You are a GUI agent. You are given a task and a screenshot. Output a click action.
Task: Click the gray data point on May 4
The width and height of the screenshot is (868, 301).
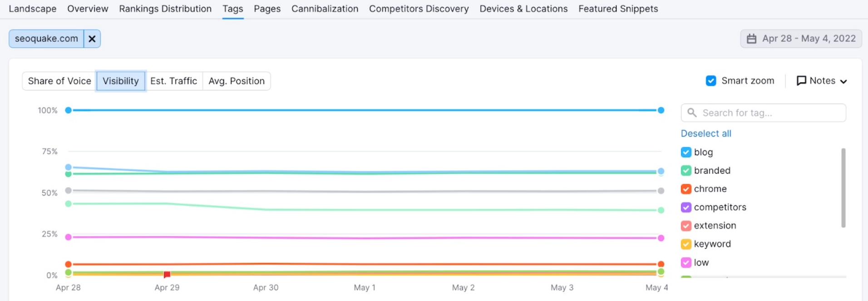(661, 191)
